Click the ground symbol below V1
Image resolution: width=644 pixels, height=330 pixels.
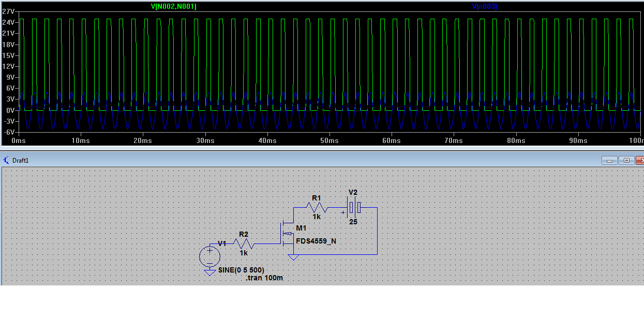(209, 271)
